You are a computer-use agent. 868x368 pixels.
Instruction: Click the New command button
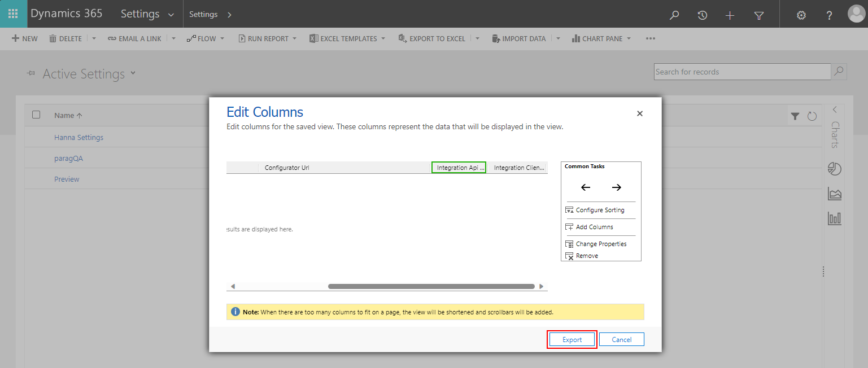coord(25,38)
